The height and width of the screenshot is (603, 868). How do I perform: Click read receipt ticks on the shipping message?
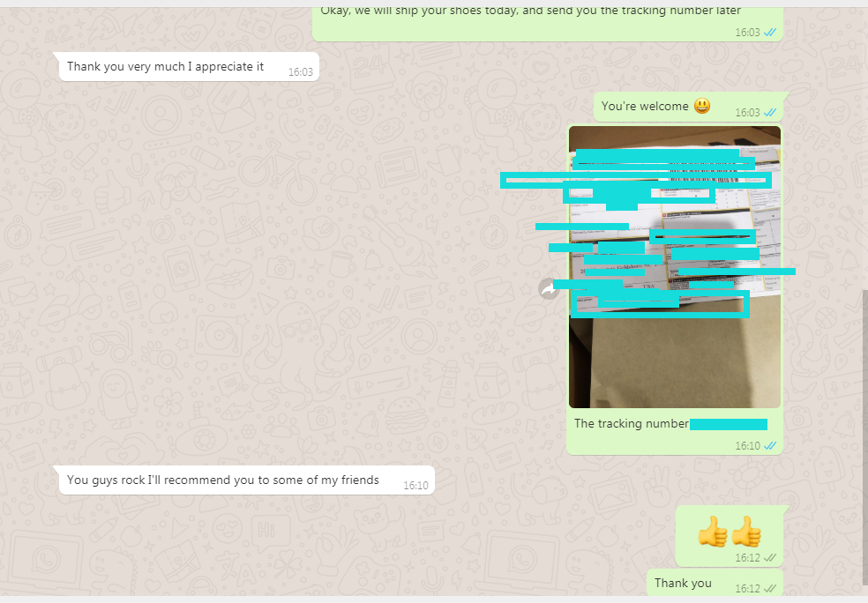770,32
